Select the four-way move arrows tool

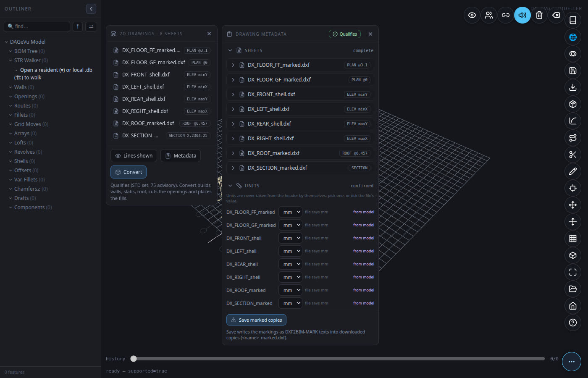(x=573, y=205)
